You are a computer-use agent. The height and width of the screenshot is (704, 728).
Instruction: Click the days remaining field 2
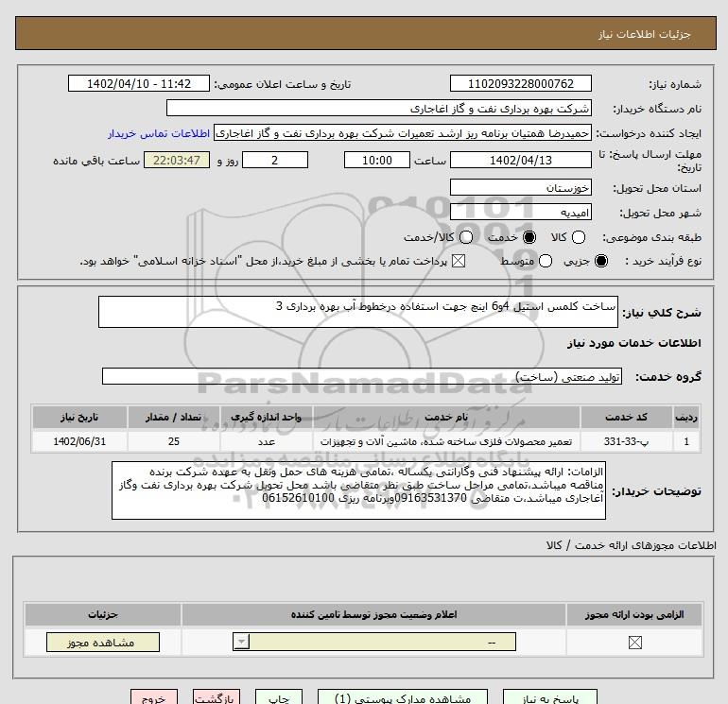[x=275, y=160]
